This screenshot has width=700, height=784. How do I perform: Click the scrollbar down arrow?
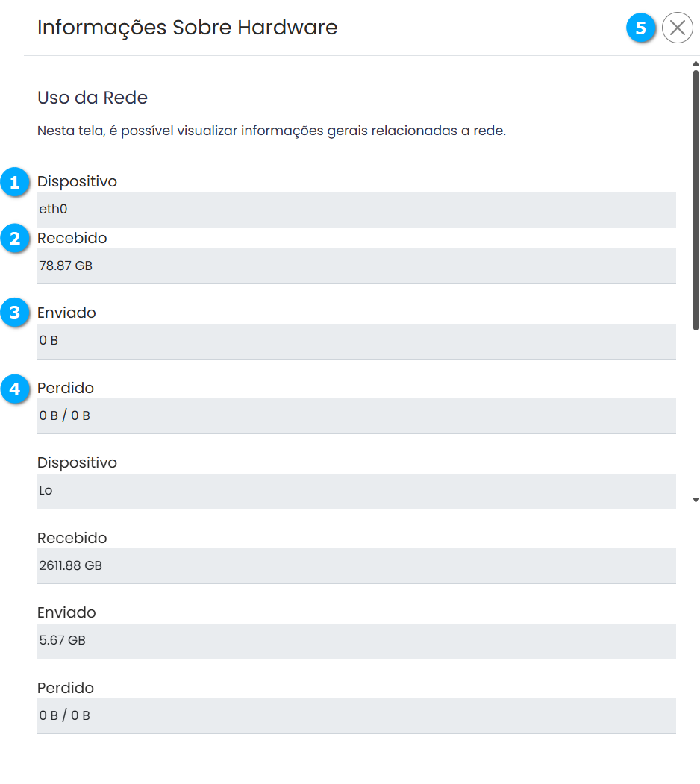[696, 500]
